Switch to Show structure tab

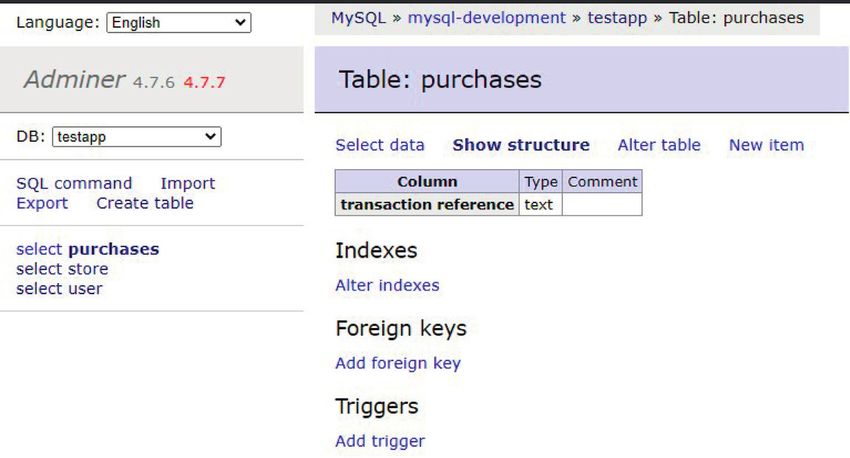coord(521,145)
